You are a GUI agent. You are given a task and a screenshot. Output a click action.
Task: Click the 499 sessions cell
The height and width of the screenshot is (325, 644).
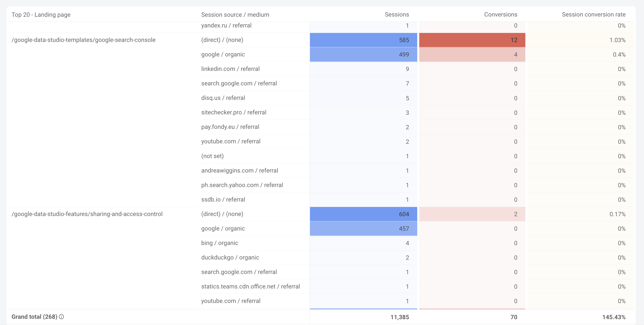pyautogui.click(x=364, y=54)
